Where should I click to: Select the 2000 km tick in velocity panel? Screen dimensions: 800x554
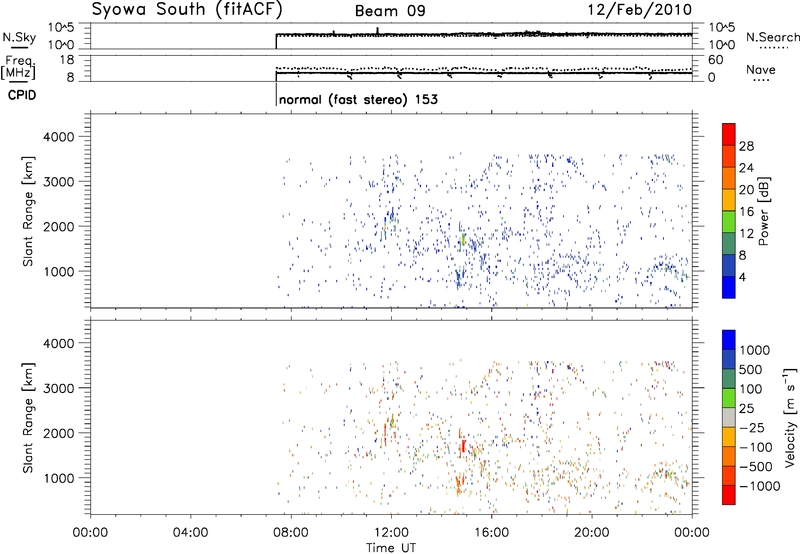tap(59, 433)
